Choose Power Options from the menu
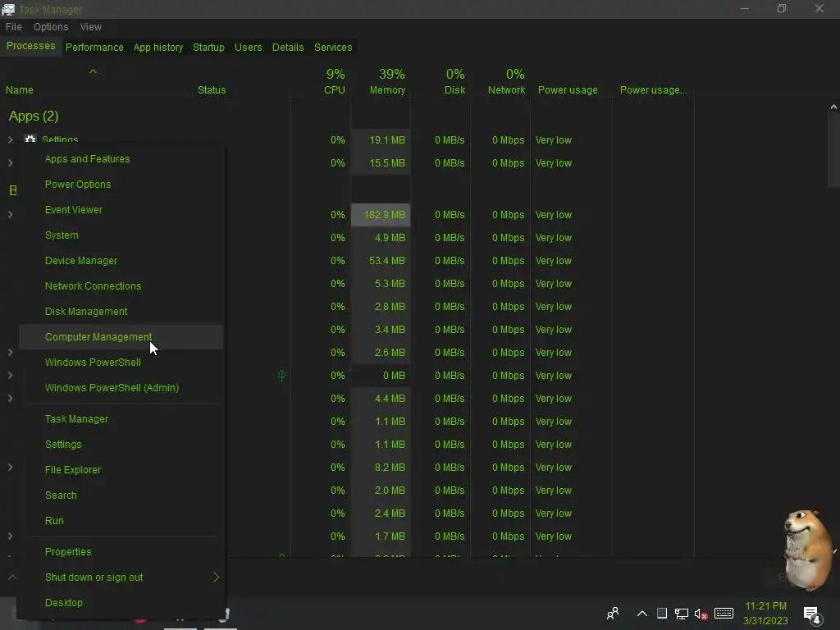The height and width of the screenshot is (630, 840). tap(78, 185)
